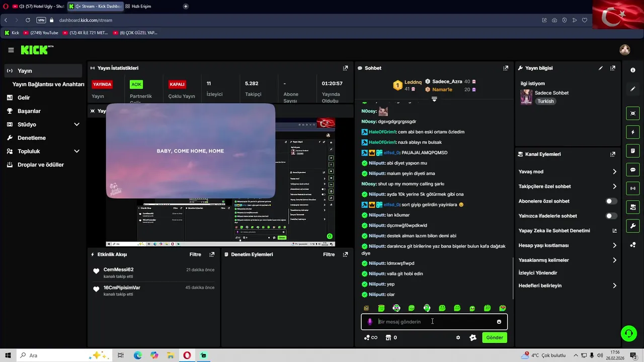The width and height of the screenshot is (644, 362).
Task: Click the green support headset button
Action: (x=628, y=333)
